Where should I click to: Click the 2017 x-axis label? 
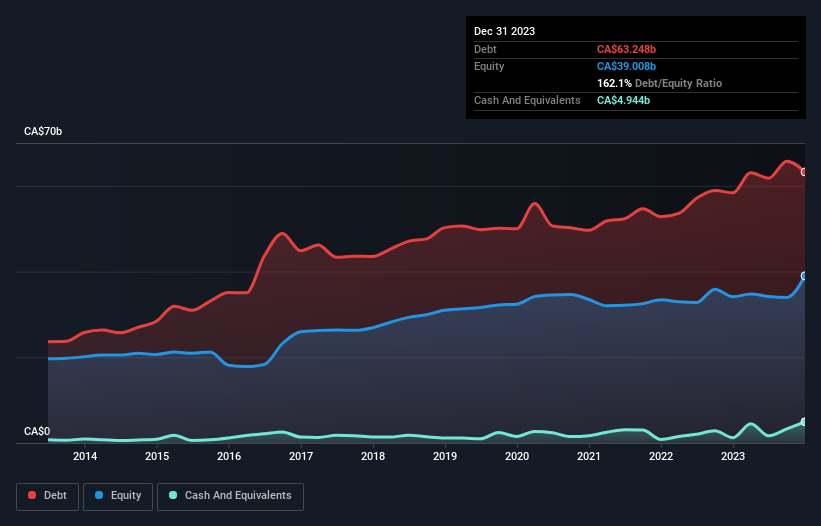[x=301, y=456]
